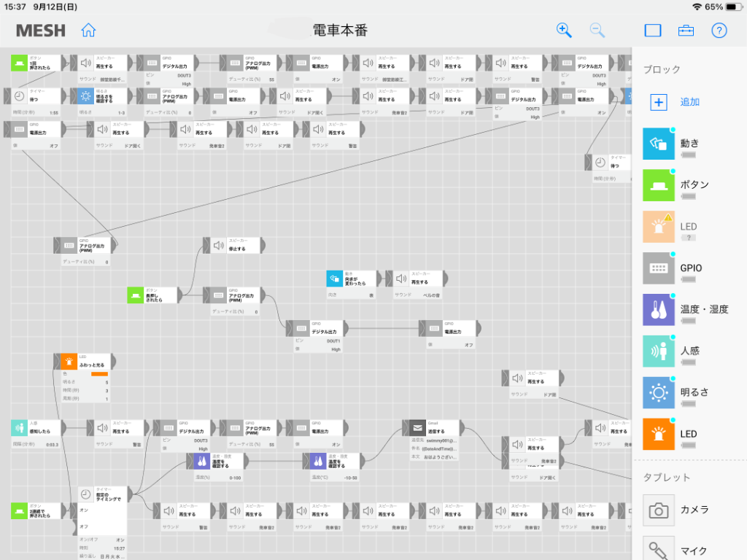This screenshot has height=560, width=747.
Task: Tap the battery 65% indicator in status bar
Action: 723,7
